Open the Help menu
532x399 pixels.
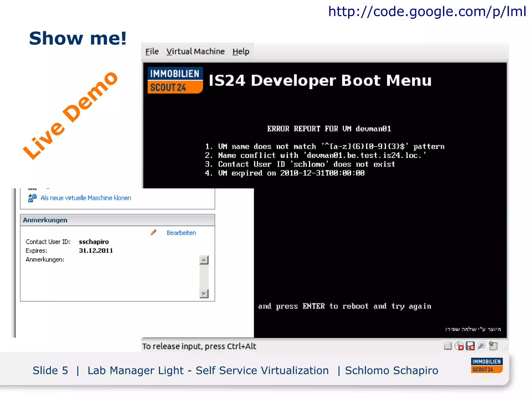[x=241, y=51]
